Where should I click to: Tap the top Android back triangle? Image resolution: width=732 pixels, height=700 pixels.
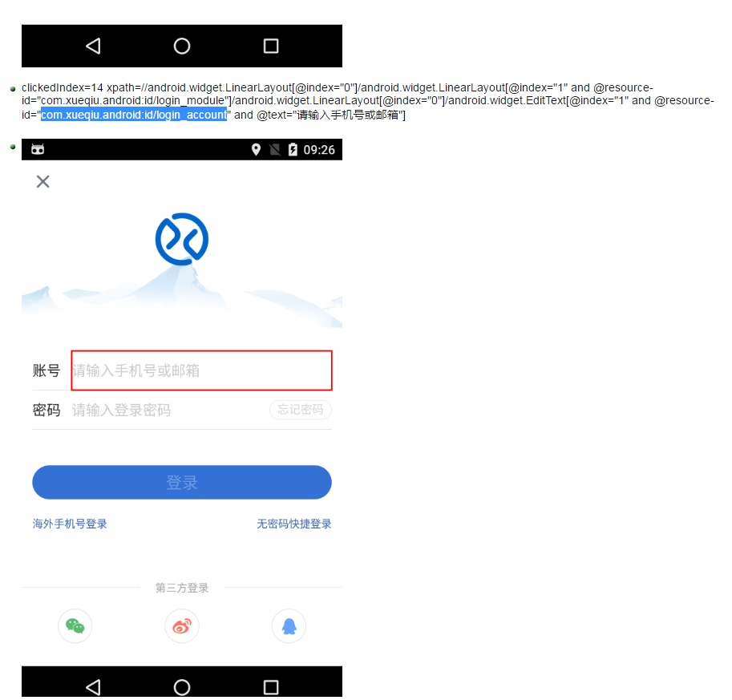coord(93,46)
